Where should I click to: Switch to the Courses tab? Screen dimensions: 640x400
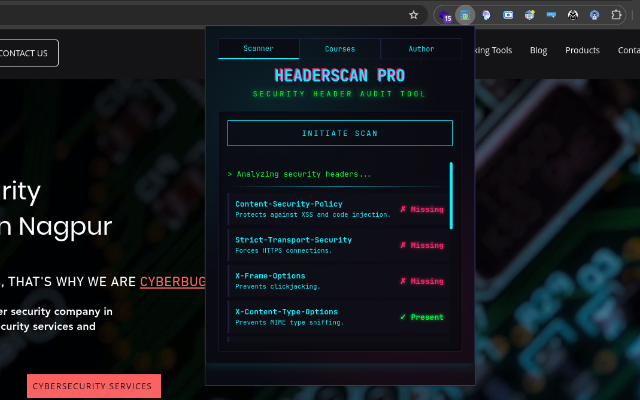pos(340,49)
